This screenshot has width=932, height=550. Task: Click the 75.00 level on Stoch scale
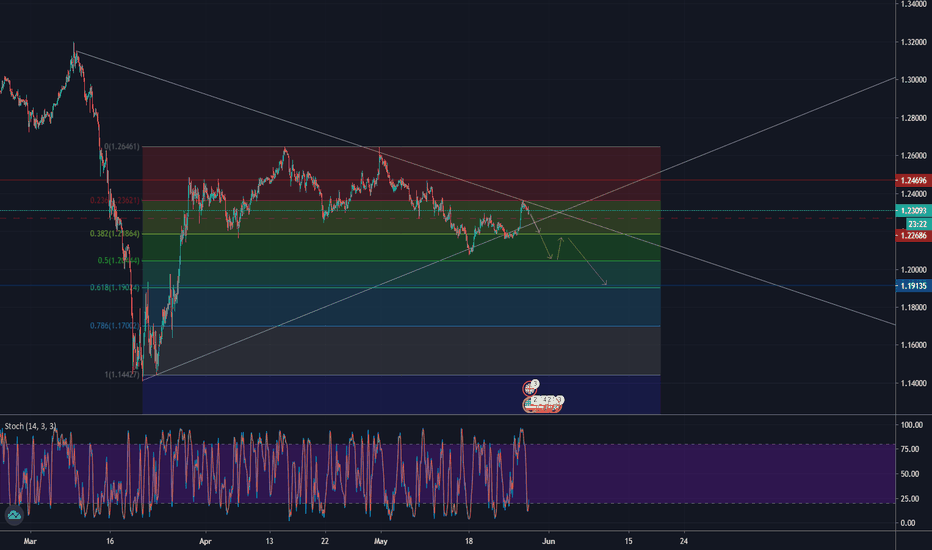pyautogui.click(x=911, y=450)
